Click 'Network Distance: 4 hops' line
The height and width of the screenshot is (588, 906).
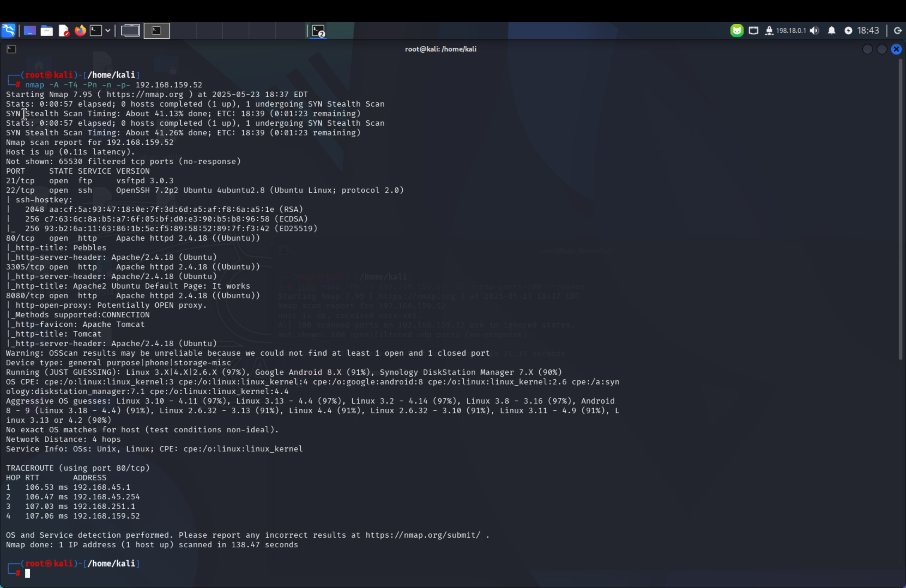63,439
